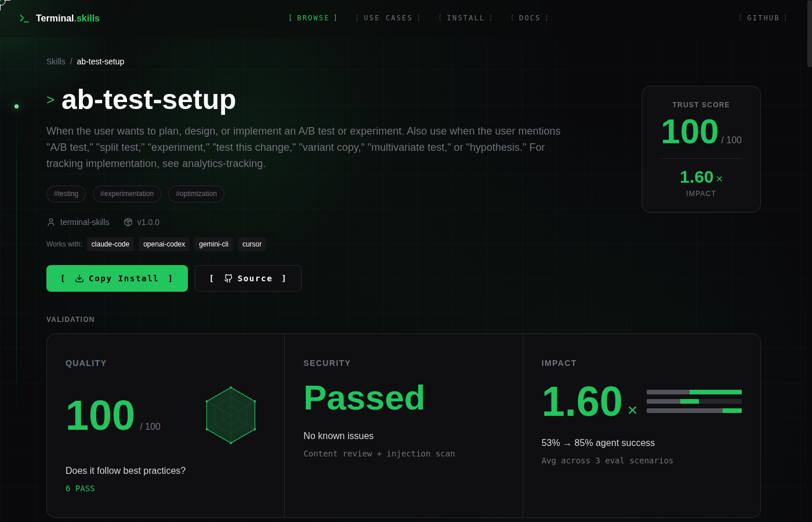Open the GitHub link in header
The image size is (812, 522).
(x=763, y=18)
